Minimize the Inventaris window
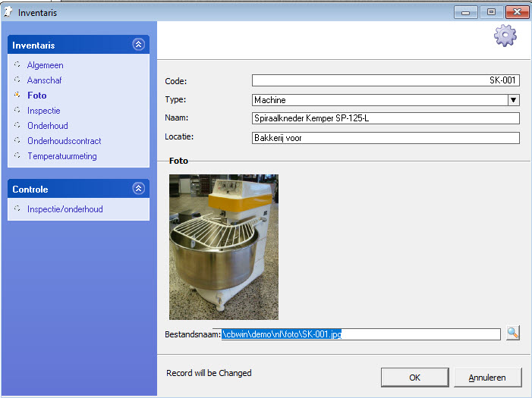The height and width of the screenshot is (398, 532). [x=465, y=13]
